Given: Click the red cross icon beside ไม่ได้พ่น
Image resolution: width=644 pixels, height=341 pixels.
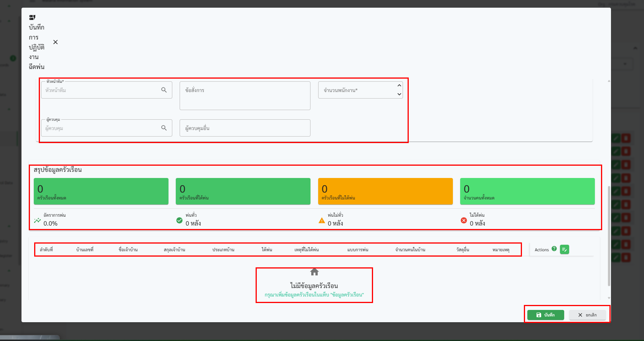Looking at the screenshot, I should (x=464, y=220).
